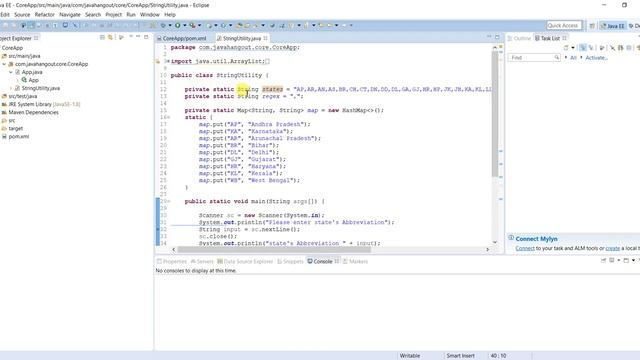Select src/test/java folder in tree
Screen dimensions: 640x360
pyautogui.click(x=22, y=96)
